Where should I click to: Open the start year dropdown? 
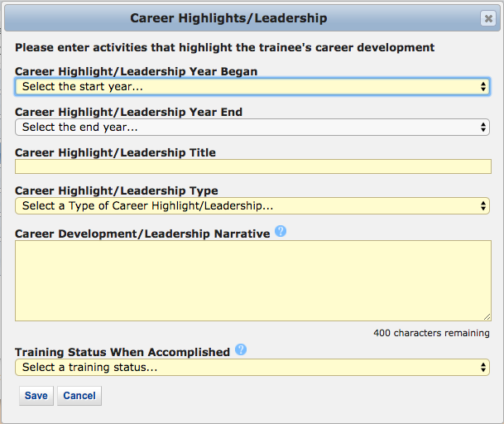tap(252, 86)
